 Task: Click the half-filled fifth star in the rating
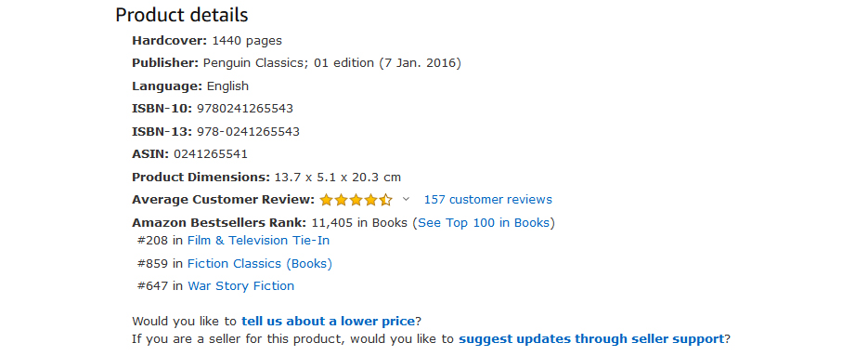click(x=385, y=200)
